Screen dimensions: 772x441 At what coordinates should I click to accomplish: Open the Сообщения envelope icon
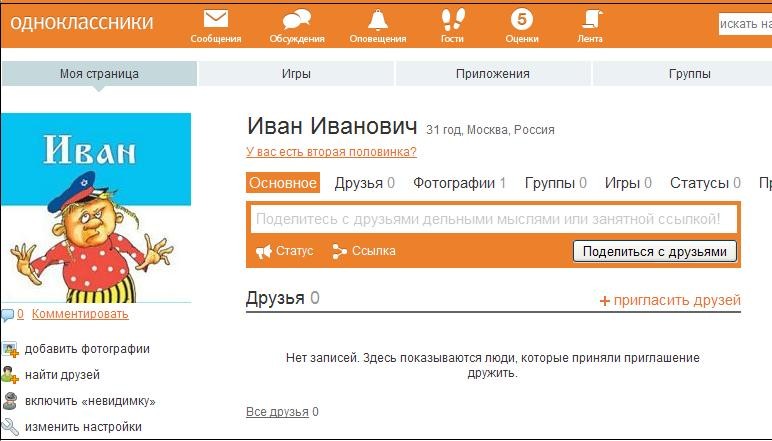click(x=216, y=19)
